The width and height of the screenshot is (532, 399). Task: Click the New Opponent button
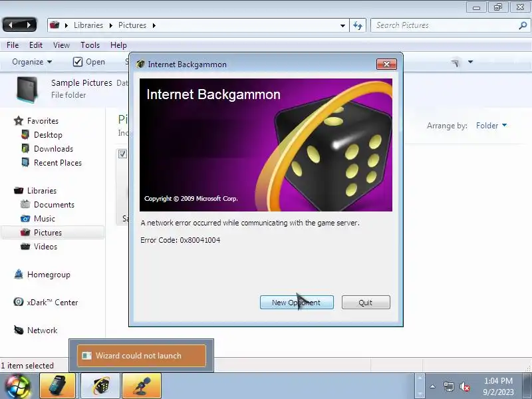pos(297,303)
